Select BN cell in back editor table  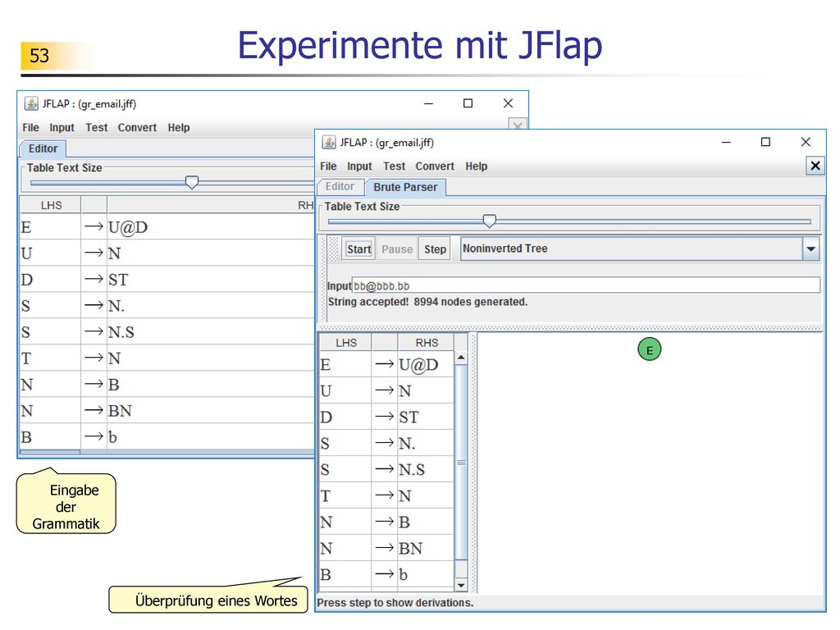click(211, 411)
